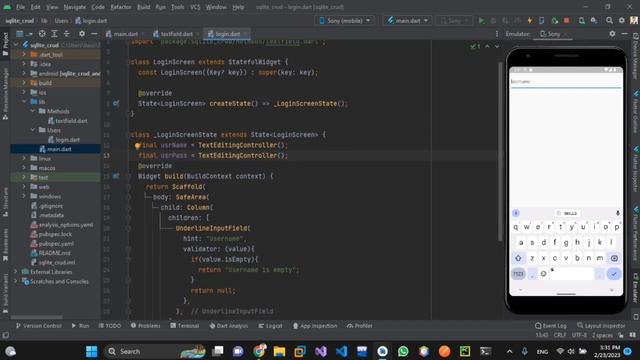The height and width of the screenshot is (360, 640).
Task: Open the Project tool window sidebar button
Action: tap(5, 44)
